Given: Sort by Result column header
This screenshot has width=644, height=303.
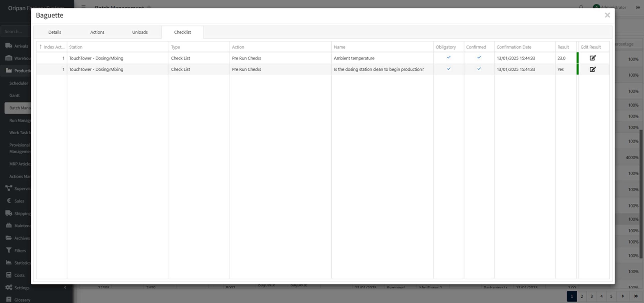Looking at the screenshot, I should pos(566,47).
